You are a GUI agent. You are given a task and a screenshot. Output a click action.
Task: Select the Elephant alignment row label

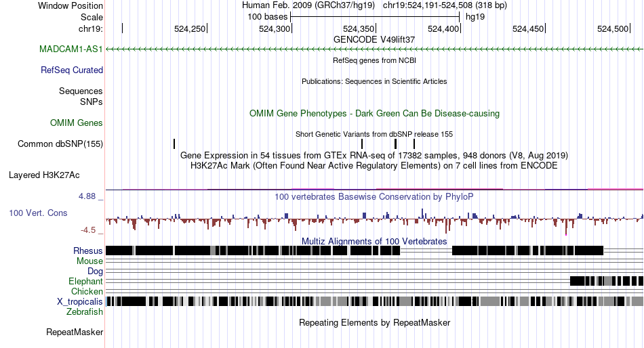click(85, 282)
